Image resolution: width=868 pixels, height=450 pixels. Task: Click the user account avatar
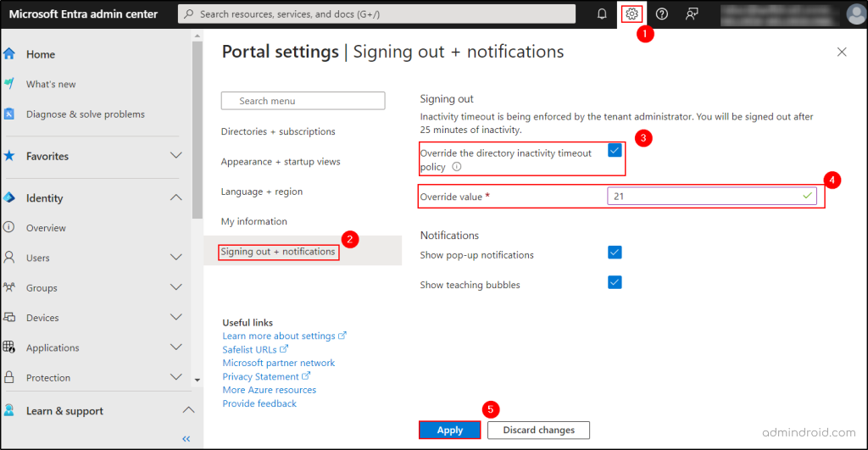(855, 14)
